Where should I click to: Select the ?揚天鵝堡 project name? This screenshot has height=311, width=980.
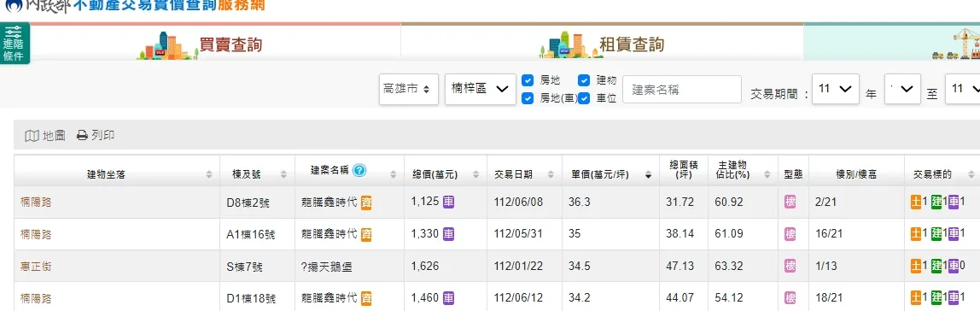click(x=326, y=267)
